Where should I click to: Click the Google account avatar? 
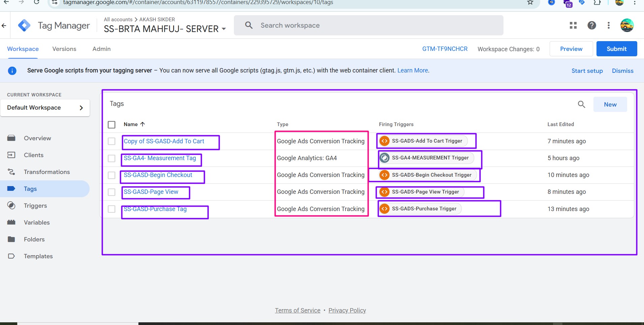pyautogui.click(x=627, y=25)
